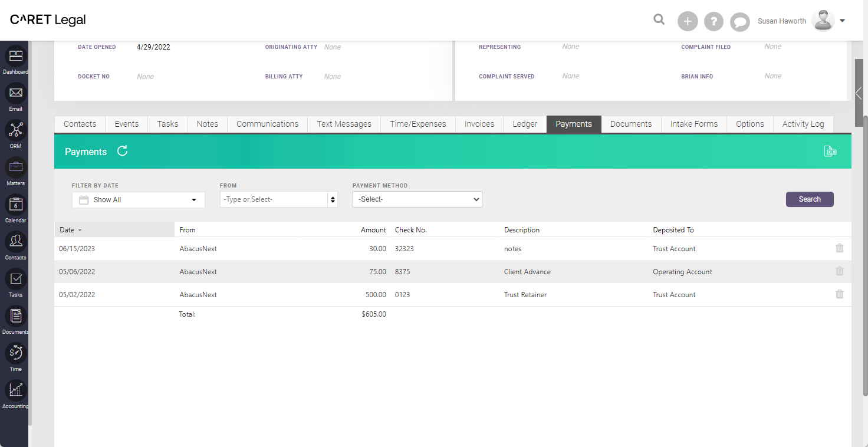Open the Intake Forms tab
This screenshot has height=447, width=868.
click(x=694, y=124)
